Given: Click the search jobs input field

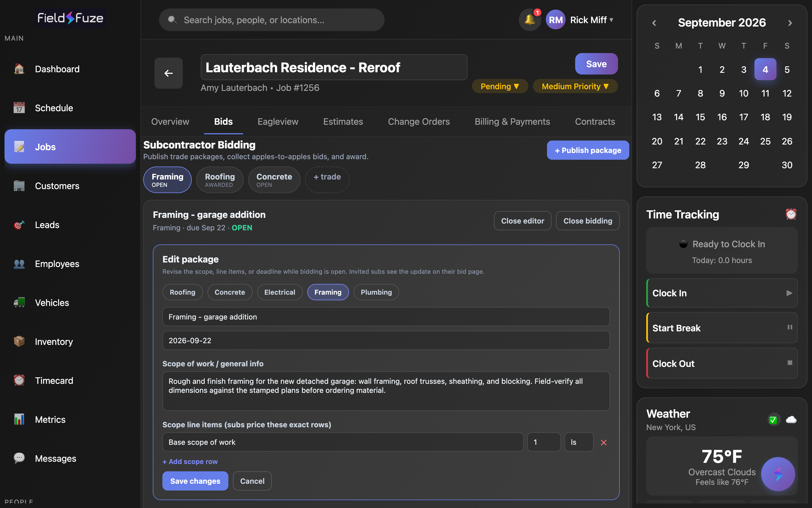Looking at the screenshot, I should (272, 20).
